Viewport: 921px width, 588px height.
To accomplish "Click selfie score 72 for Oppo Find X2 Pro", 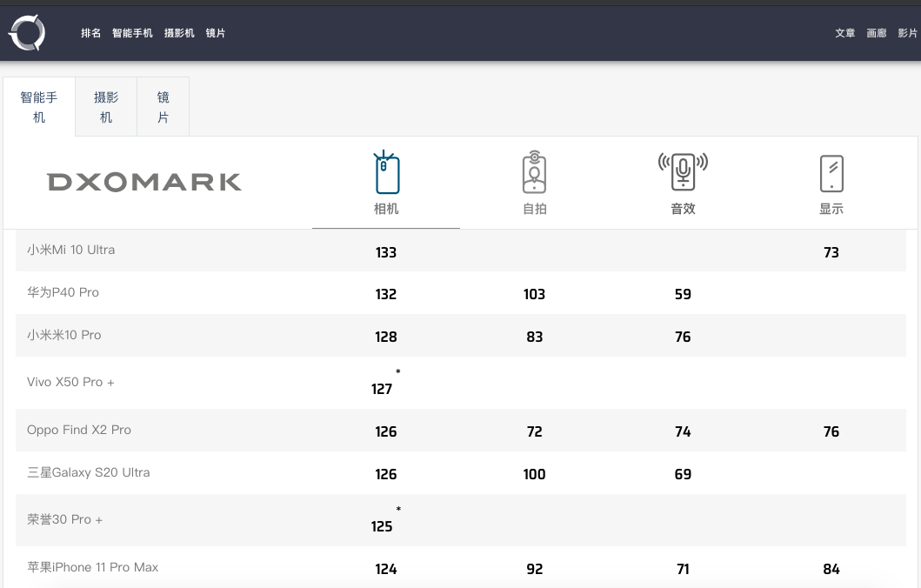I will pos(535,431).
